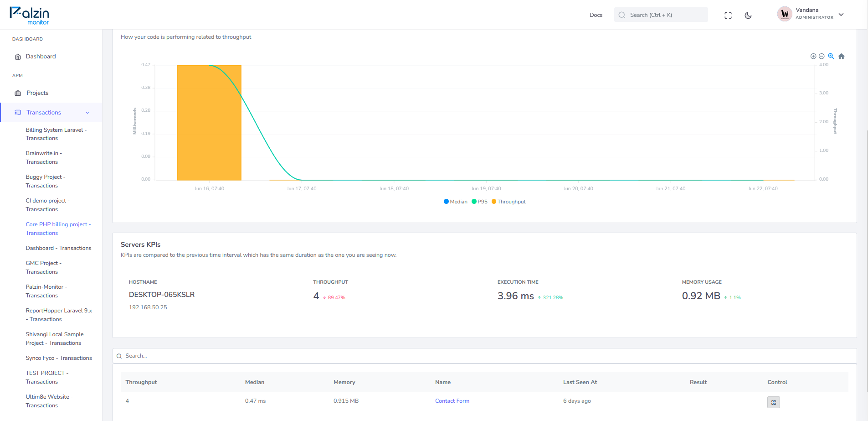
Task: Open ReportHopper Laravel 9.x - Transactions
Action: 59,315
